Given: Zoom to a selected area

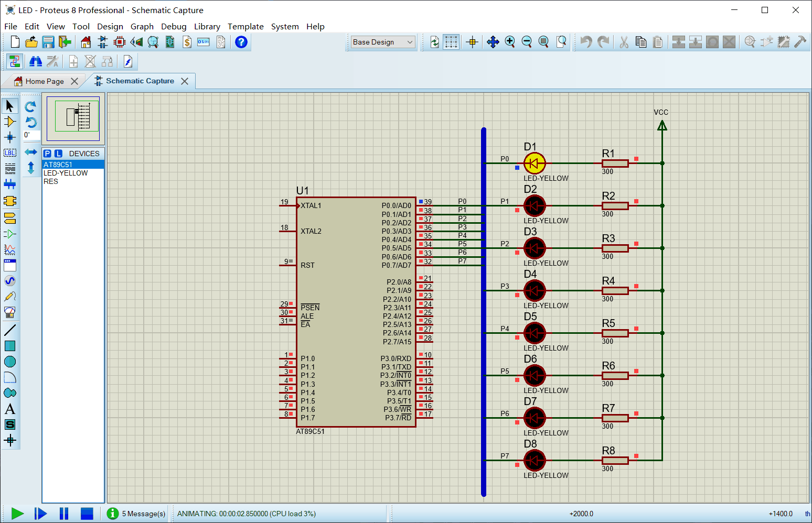Looking at the screenshot, I should (561, 42).
